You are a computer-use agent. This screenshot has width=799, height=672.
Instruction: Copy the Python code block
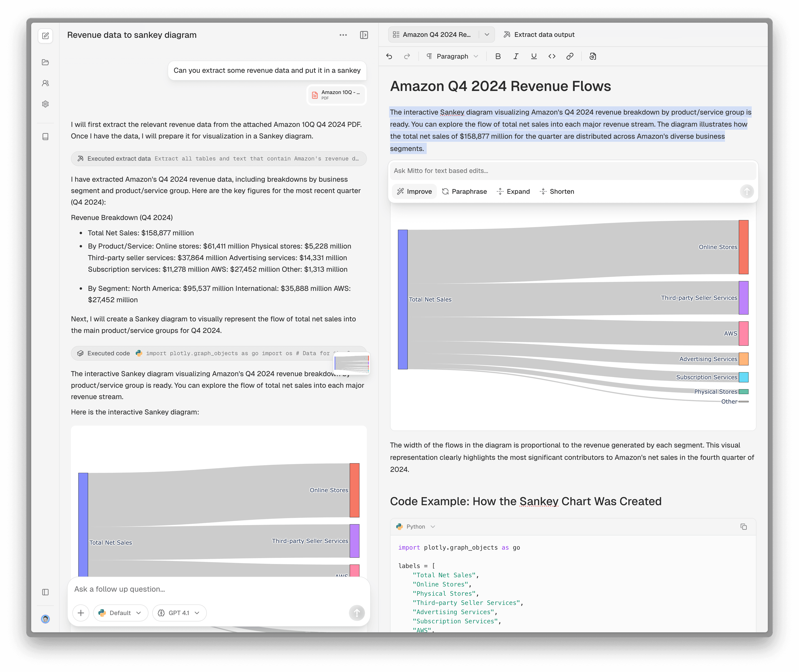click(743, 526)
